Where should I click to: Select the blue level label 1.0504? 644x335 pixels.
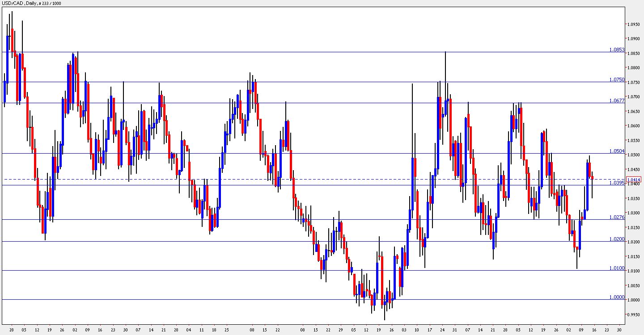tap(617, 151)
